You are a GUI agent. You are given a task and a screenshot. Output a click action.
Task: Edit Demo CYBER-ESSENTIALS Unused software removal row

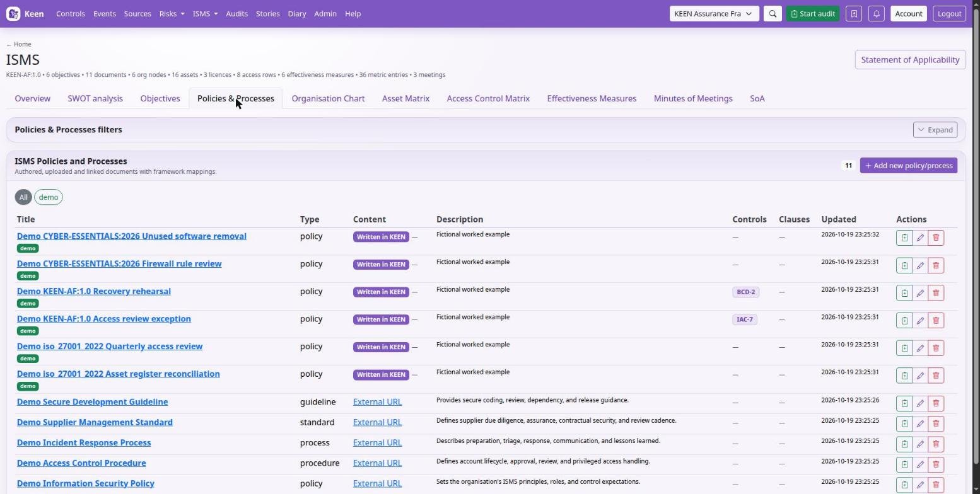pyautogui.click(x=920, y=238)
